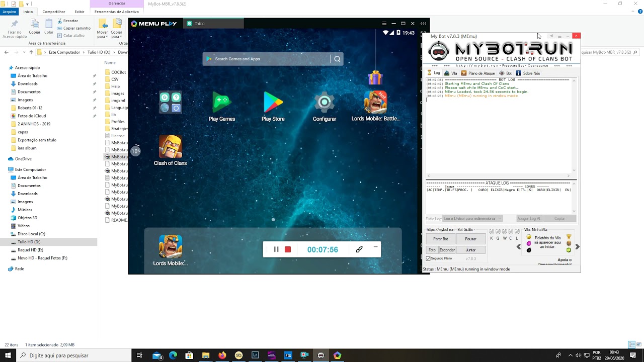The image size is (644, 362).
Task: Click the search magnifier in MEmu search bar
Action: pos(337,59)
